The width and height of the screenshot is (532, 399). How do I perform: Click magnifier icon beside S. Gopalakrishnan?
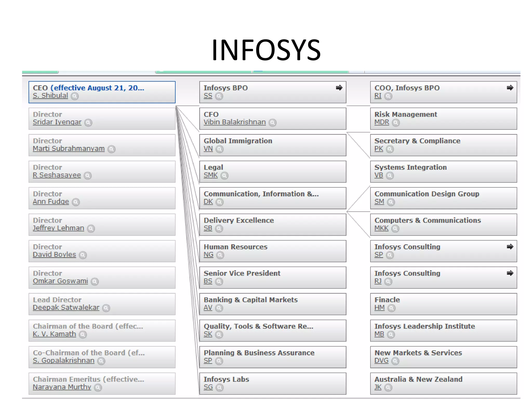point(101,361)
